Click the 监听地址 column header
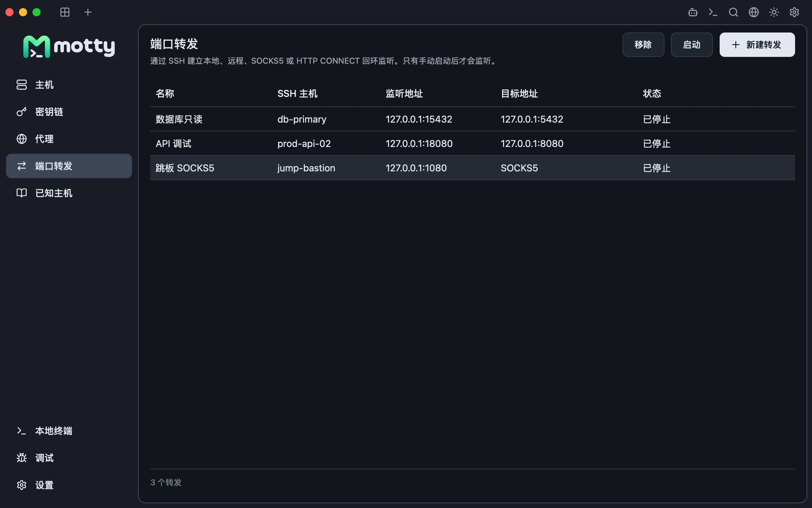812x508 pixels. tap(404, 93)
